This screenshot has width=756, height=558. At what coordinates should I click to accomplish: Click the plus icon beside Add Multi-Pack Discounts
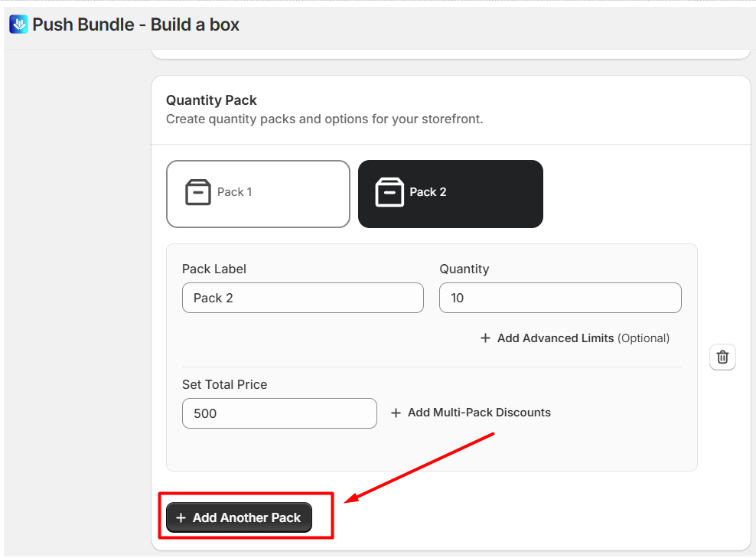click(396, 413)
